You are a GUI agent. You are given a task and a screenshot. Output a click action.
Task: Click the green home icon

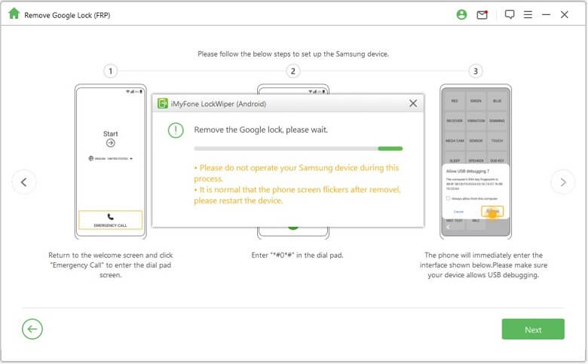coord(14,14)
